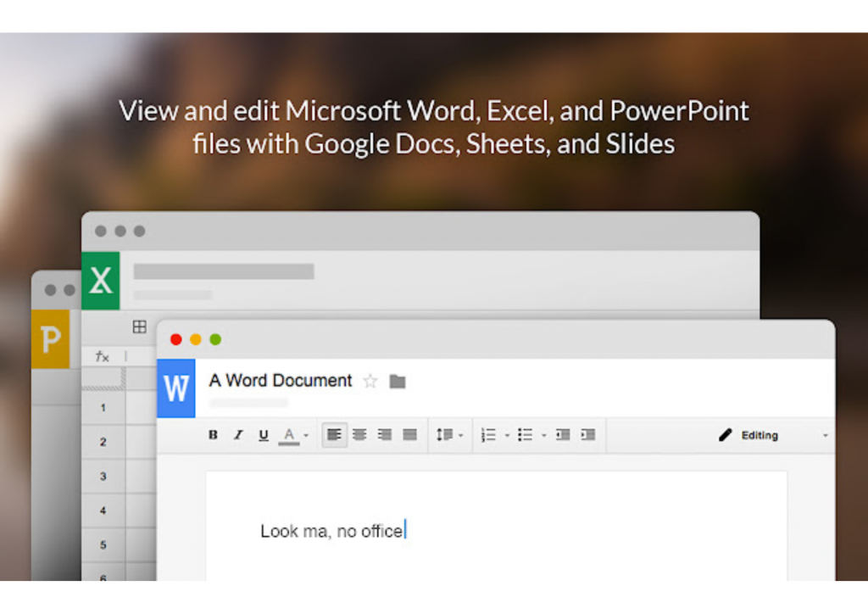
Task: Click the Editing mode label
Action: coord(759,436)
